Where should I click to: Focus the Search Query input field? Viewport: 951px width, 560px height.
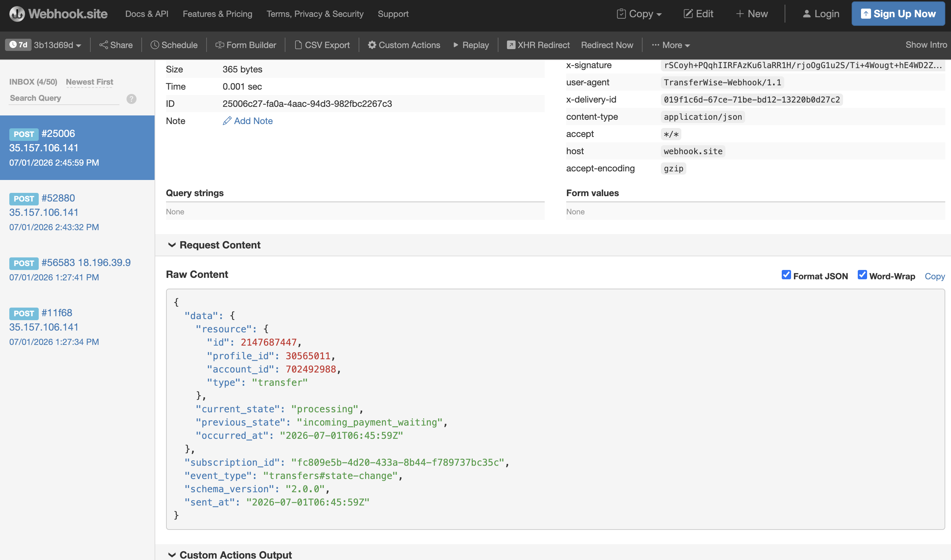click(x=64, y=98)
